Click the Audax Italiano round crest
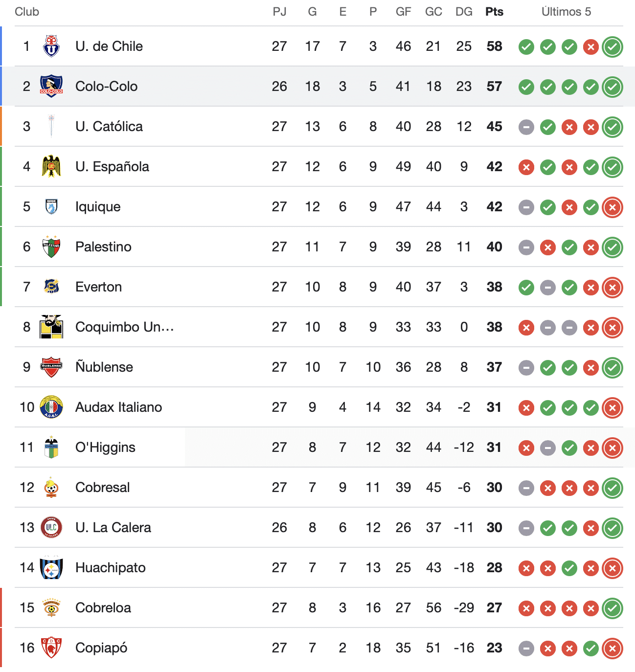635x672 pixels. (51, 407)
